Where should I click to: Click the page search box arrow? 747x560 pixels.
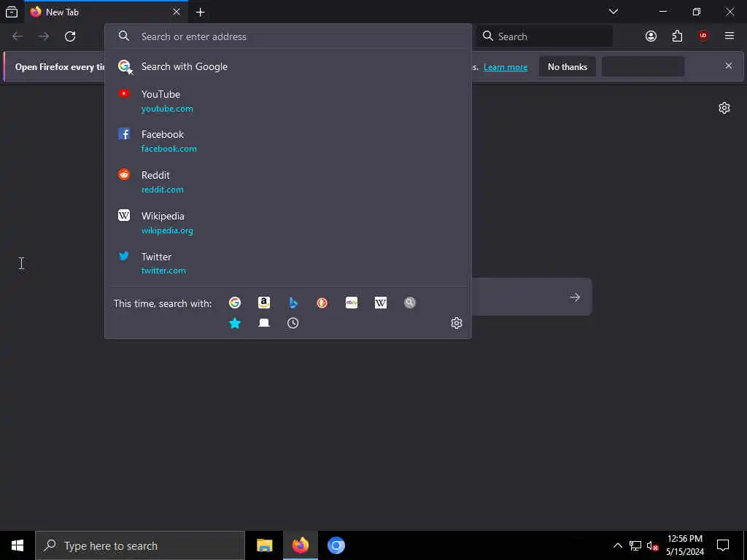point(575,297)
